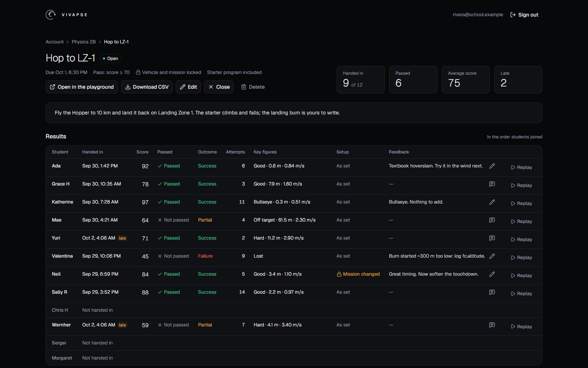The image size is (588, 368).
Task: Add feedback comment icon for Grace H
Action: [x=492, y=184]
